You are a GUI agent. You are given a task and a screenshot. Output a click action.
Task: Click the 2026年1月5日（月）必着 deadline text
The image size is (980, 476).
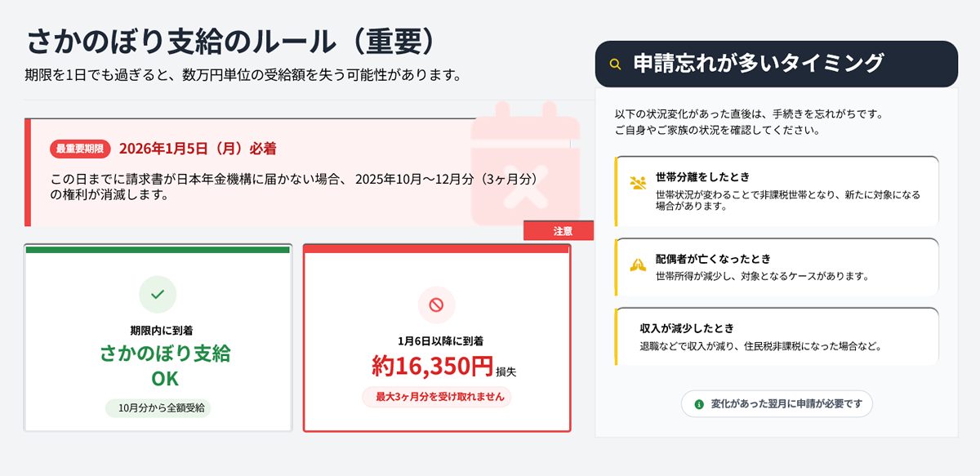tap(198, 149)
